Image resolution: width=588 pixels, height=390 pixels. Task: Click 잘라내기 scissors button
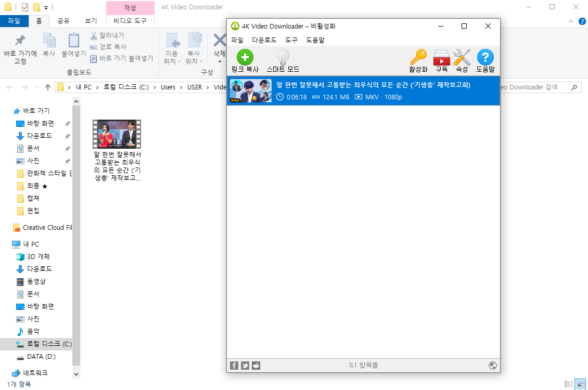pyautogui.click(x=107, y=35)
